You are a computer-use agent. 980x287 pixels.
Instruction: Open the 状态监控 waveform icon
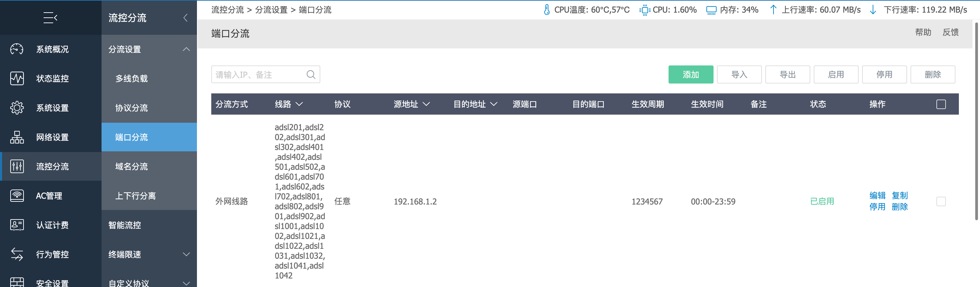pyautogui.click(x=17, y=78)
